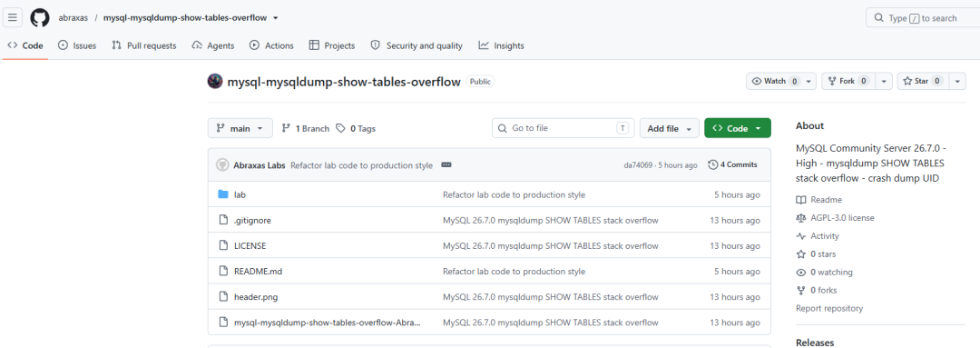
Task: Open the Security and quality tab
Action: pos(416,45)
